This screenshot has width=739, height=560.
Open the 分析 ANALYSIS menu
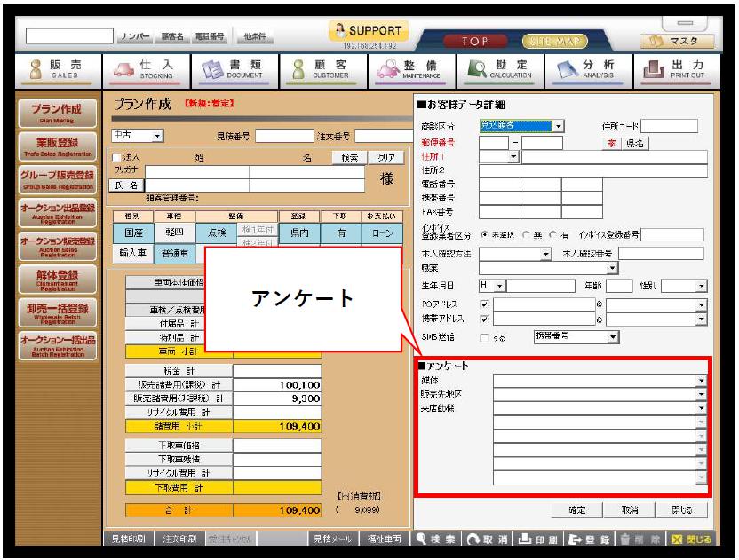click(589, 70)
